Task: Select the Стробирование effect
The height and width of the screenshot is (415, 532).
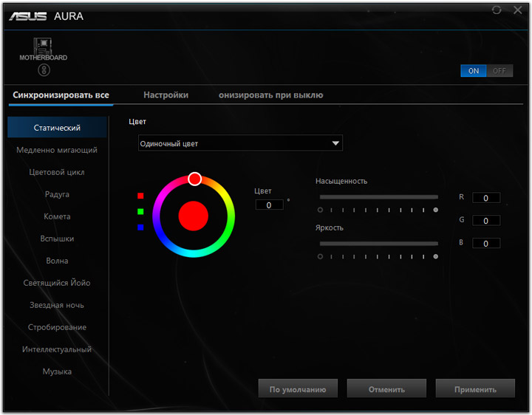Action: coord(57,327)
